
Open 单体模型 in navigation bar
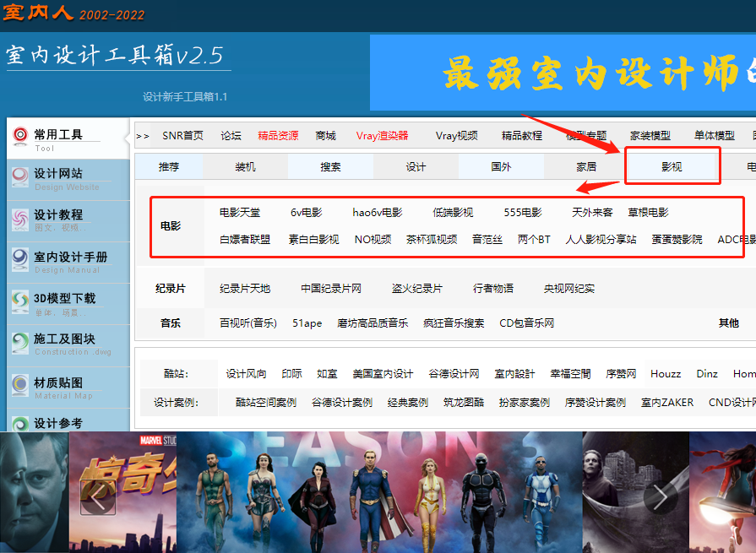tap(714, 136)
